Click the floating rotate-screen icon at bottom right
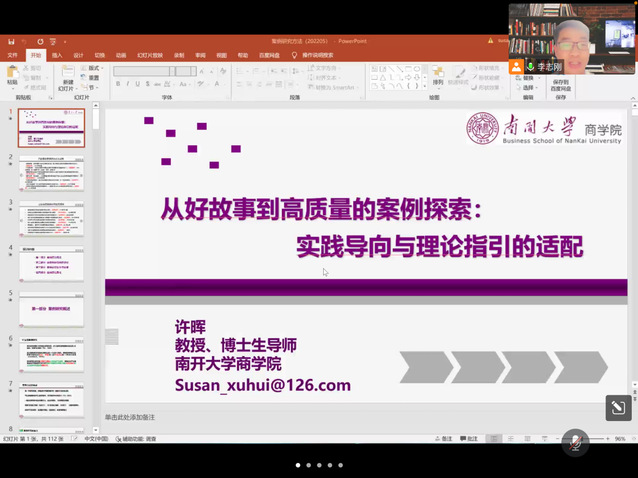Screen dimensions: 638x478 point(618,407)
